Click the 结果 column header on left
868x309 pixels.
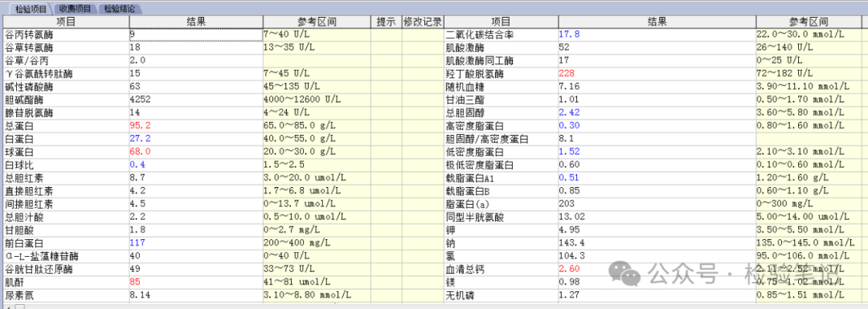pos(196,22)
